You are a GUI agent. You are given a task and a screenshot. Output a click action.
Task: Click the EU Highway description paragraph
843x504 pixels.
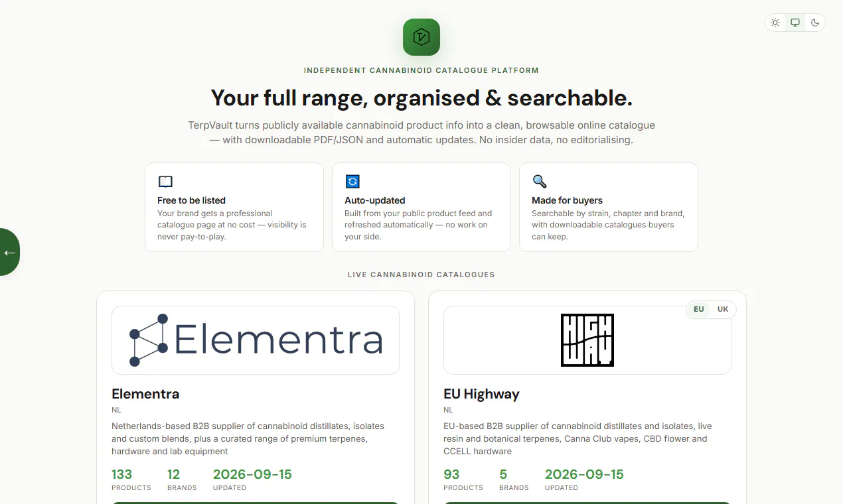pos(577,438)
